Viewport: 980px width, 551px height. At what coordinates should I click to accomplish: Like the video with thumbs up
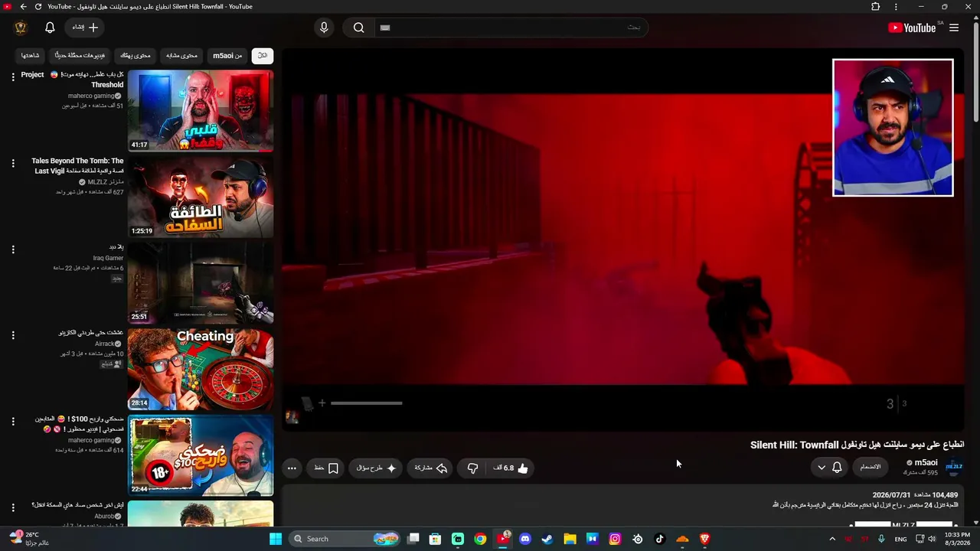pos(511,468)
